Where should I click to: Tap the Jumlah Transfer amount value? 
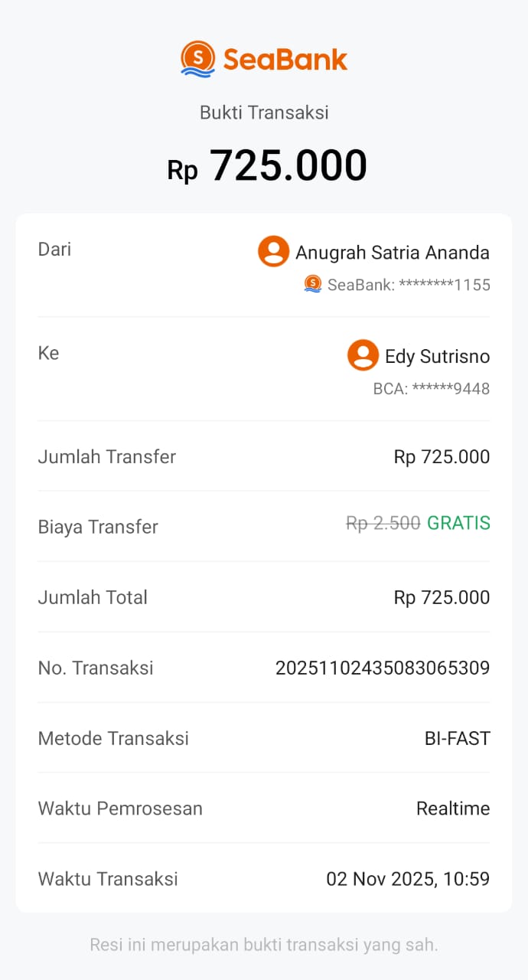pyautogui.click(x=442, y=457)
